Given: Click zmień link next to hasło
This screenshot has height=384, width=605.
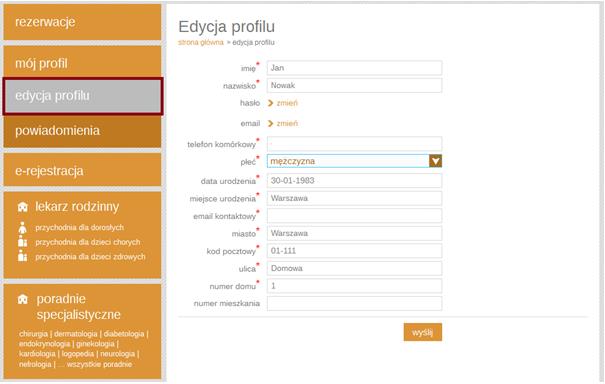Looking at the screenshot, I should [287, 103].
